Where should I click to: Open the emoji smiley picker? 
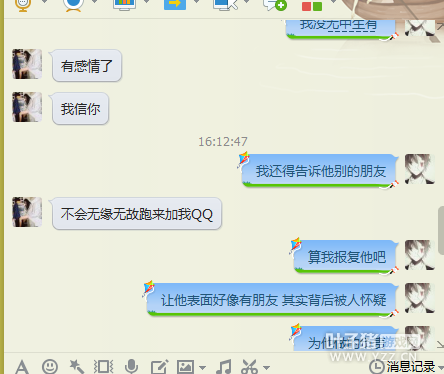coord(50,366)
